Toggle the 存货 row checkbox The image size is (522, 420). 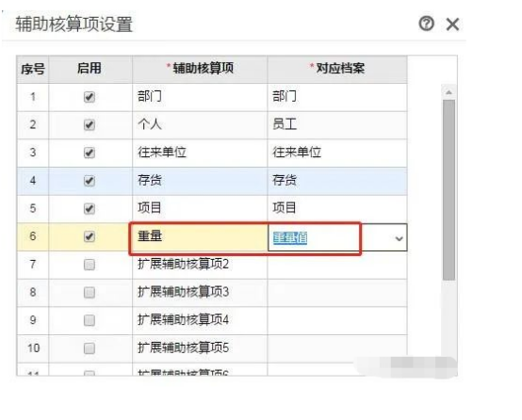[x=90, y=181]
